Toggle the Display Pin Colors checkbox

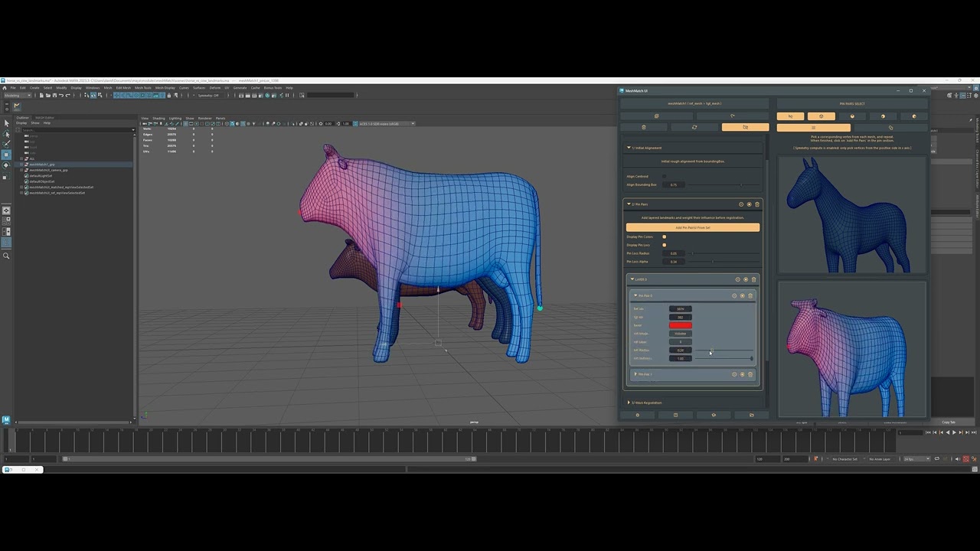tap(664, 236)
